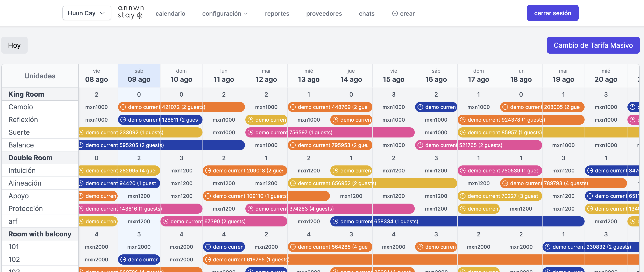Expand the configuración menu

225,14
